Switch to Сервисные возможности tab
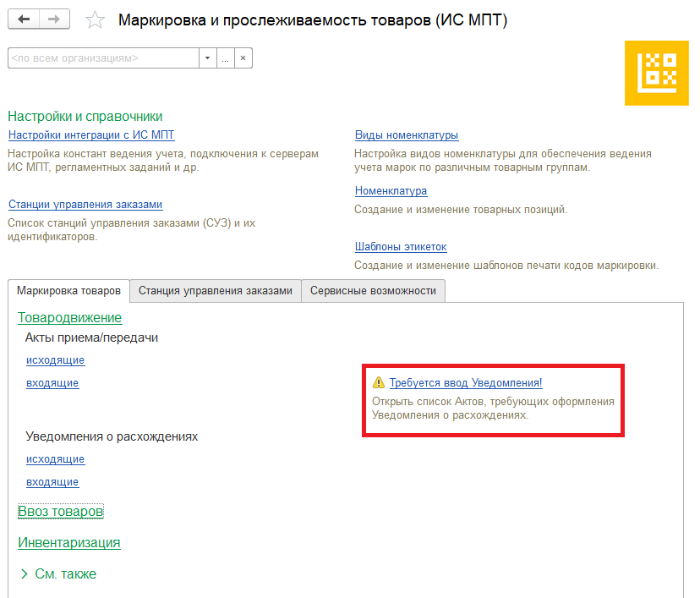This screenshot has width=700, height=598. click(x=373, y=291)
